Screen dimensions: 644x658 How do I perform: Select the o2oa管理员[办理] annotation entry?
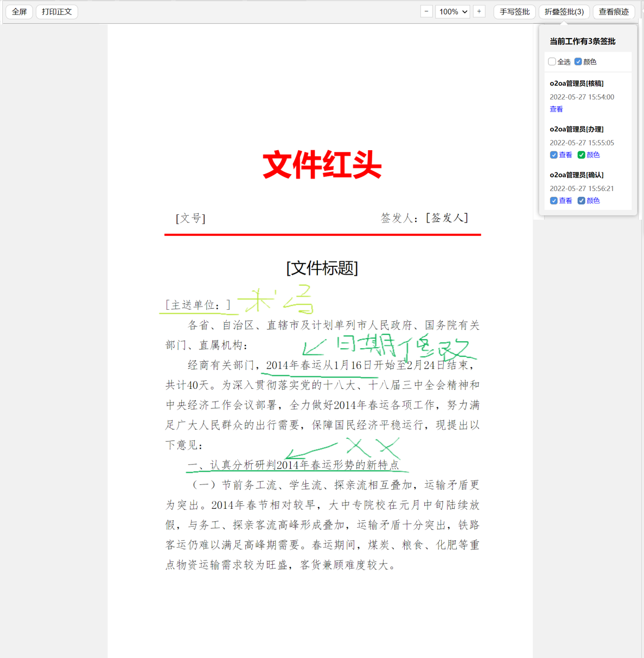pyautogui.click(x=576, y=129)
